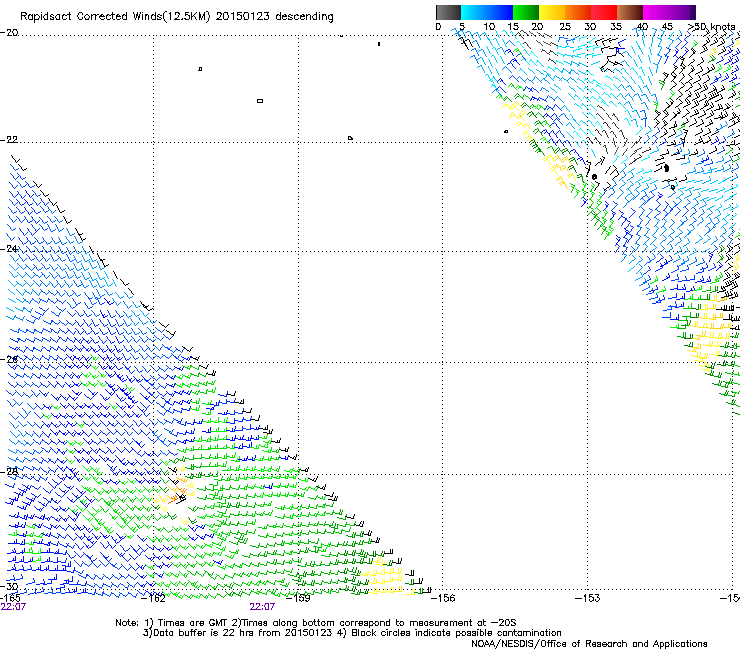Select the green 15-20 knots color segment
Viewport: 740px width, 650px height.
526,12
